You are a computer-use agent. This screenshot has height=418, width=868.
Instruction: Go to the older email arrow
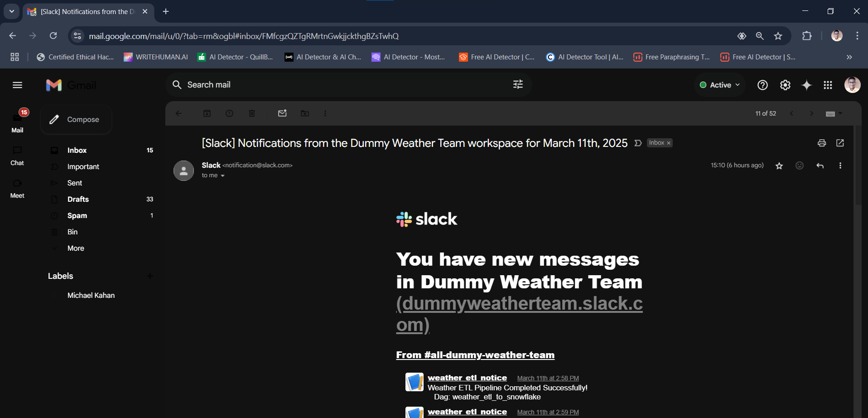pyautogui.click(x=811, y=113)
